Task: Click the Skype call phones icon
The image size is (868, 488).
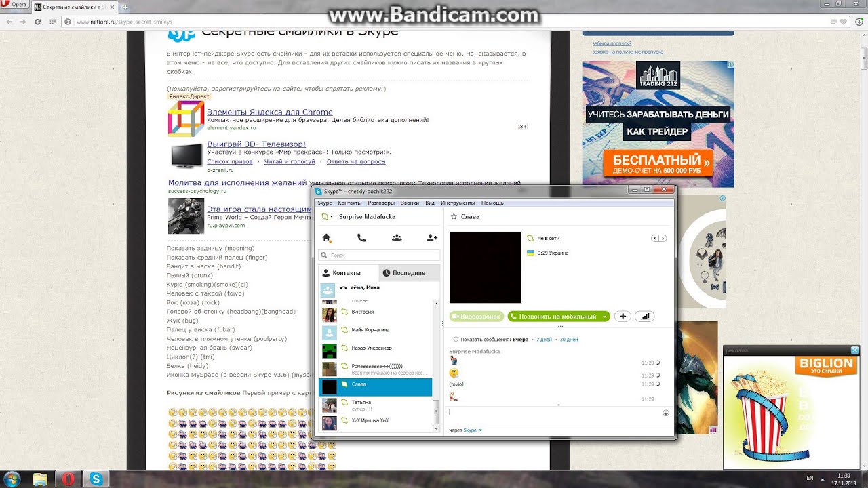Action: tap(361, 238)
